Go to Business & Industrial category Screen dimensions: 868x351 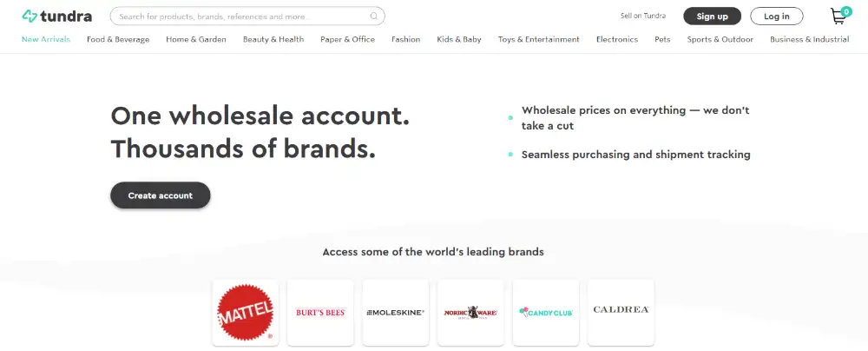[809, 39]
